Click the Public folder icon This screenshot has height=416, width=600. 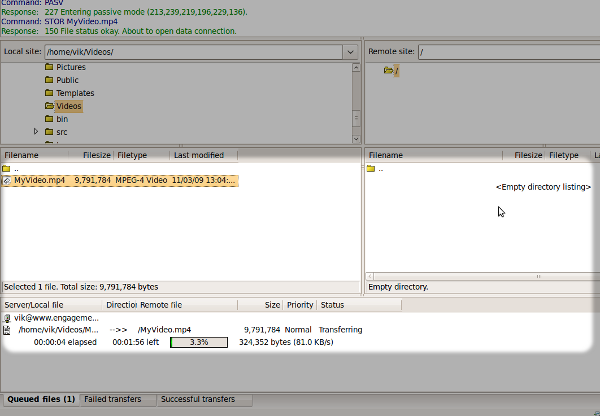point(49,80)
